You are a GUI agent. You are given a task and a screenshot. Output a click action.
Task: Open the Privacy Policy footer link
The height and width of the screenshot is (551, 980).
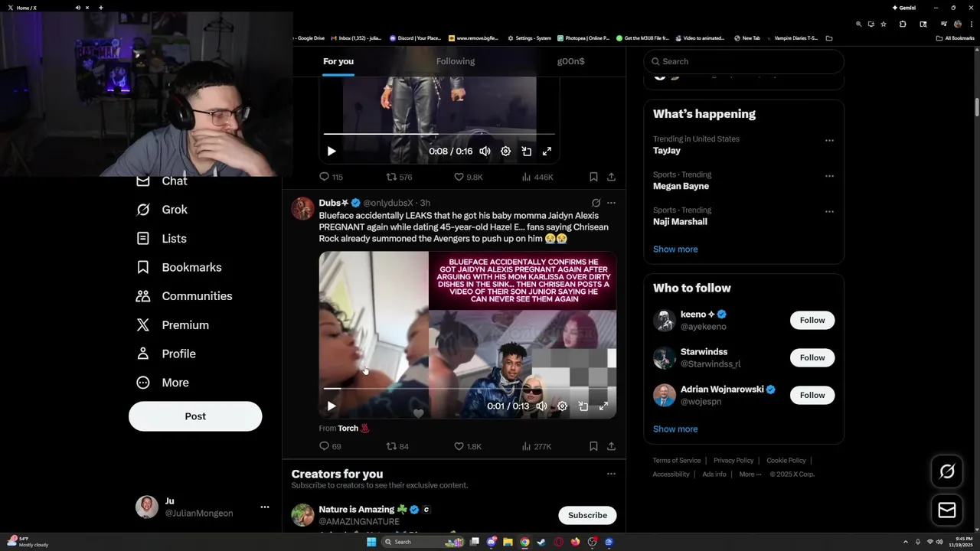pos(733,461)
